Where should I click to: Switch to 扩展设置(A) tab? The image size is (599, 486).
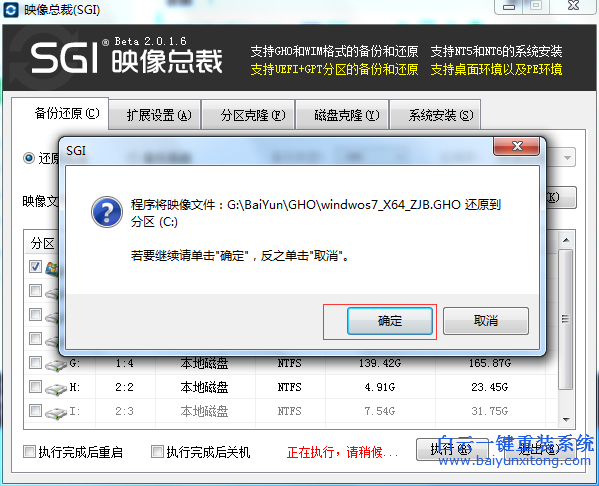[x=155, y=115]
